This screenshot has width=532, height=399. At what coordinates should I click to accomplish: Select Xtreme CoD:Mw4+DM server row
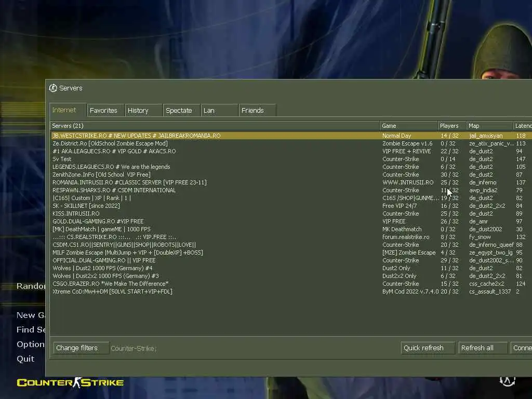pos(291,292)
